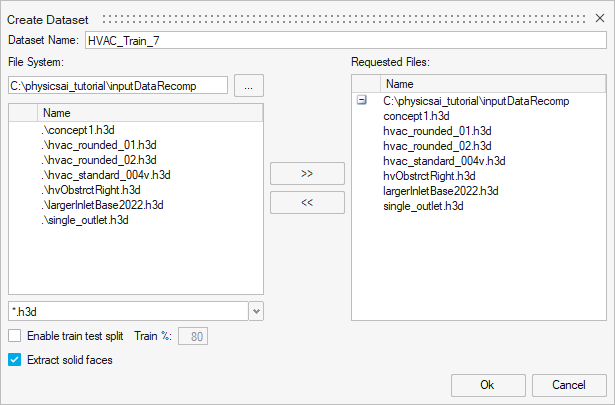
Task: Select .\hvac_rounded_01.h3d in File System list
Action: click(x=99, y=145)
